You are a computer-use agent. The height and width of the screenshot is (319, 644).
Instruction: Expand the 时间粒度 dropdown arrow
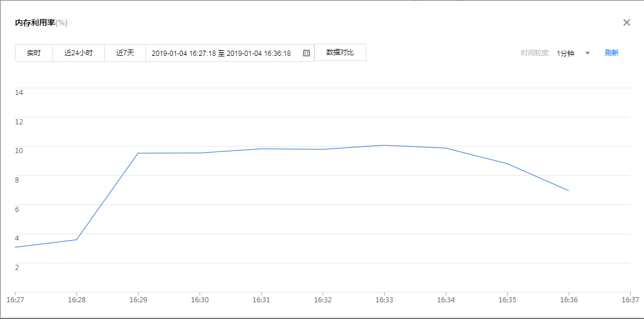tap(588, 53)
